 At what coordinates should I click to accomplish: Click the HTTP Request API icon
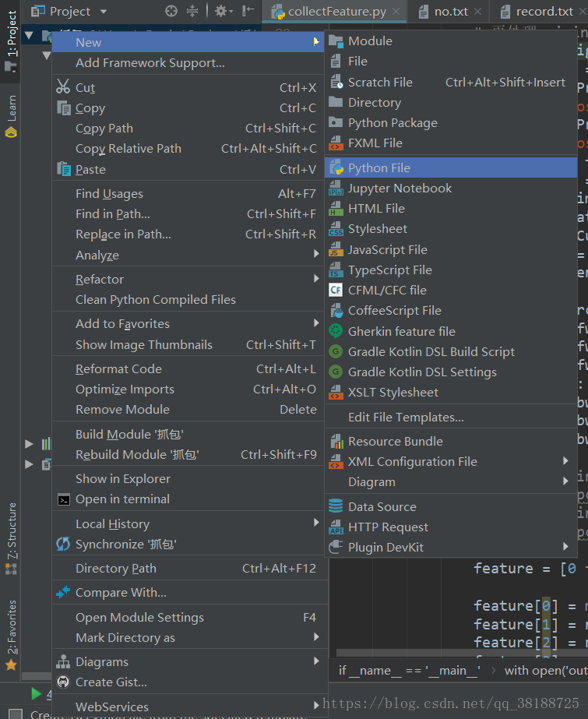pyautogui.click(x=336, y=527)
